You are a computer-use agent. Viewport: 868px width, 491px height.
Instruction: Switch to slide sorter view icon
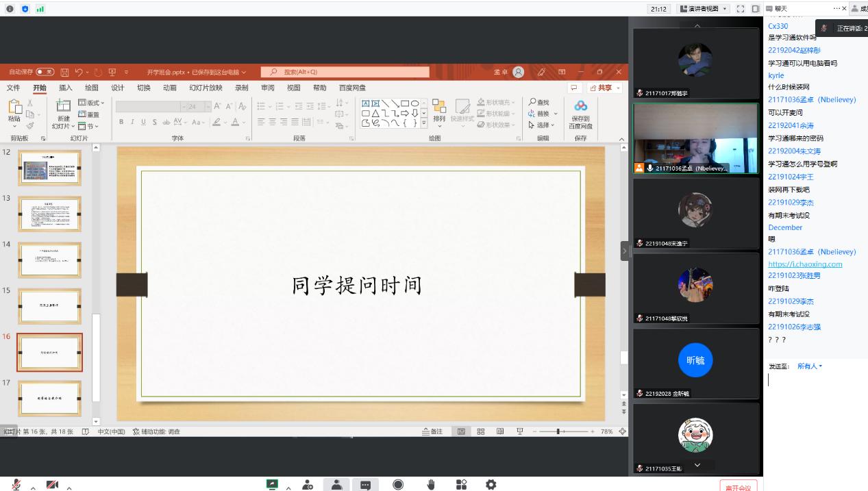tap(480, 431)
